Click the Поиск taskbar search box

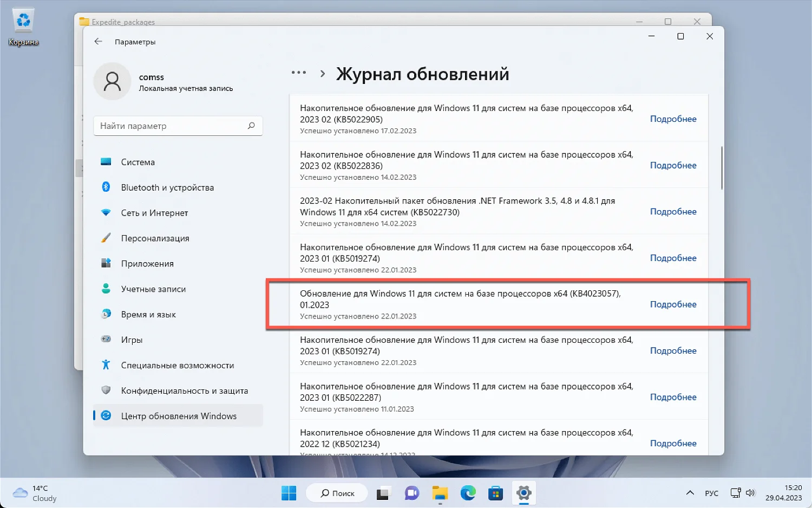(x=337, y=493)
